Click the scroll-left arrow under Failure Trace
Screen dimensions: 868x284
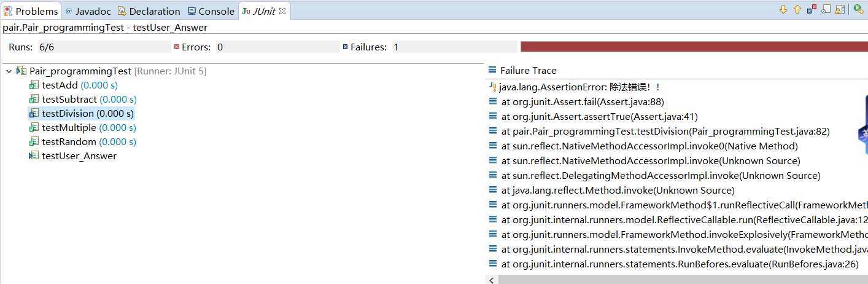click(x=492, y=280)
